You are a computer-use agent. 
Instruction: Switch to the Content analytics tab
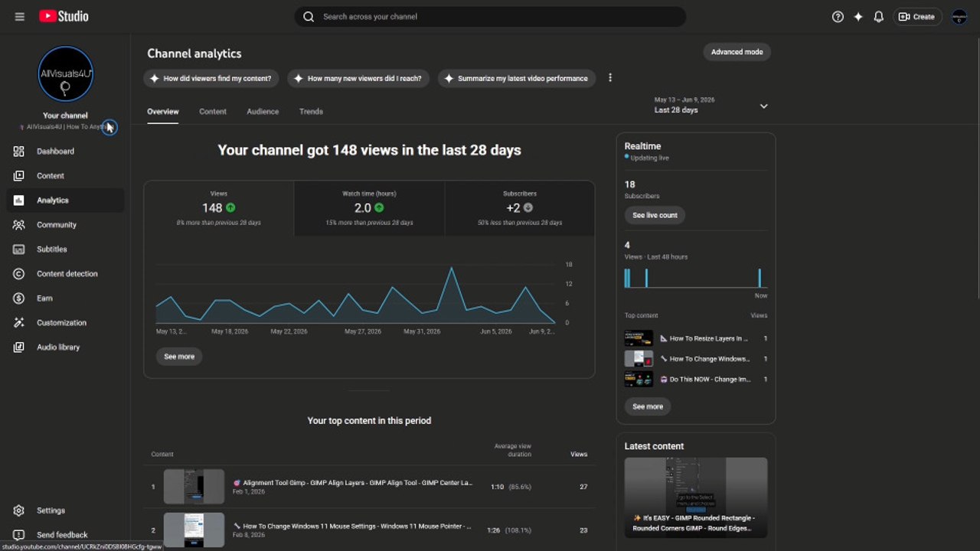click(213, 112)
